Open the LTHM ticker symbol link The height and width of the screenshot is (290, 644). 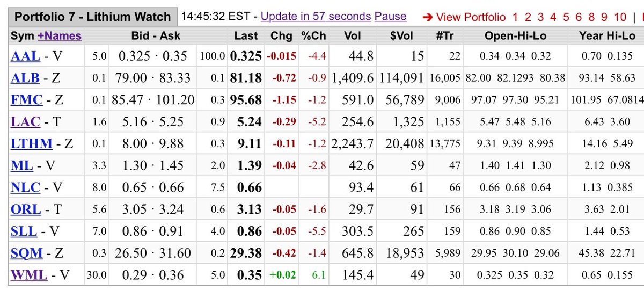pyautogui.click(x=32, y=143)
